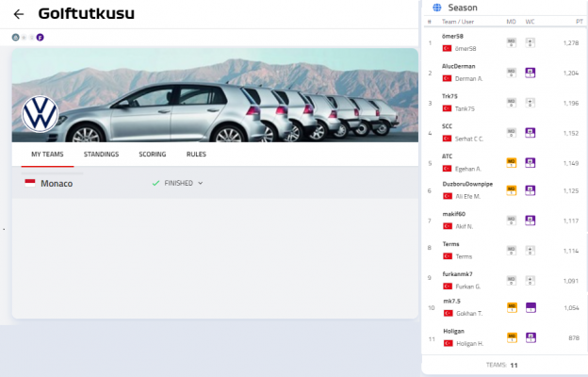Click user name Derman A.
Screen dimensions: 588x377
(468, 79)
